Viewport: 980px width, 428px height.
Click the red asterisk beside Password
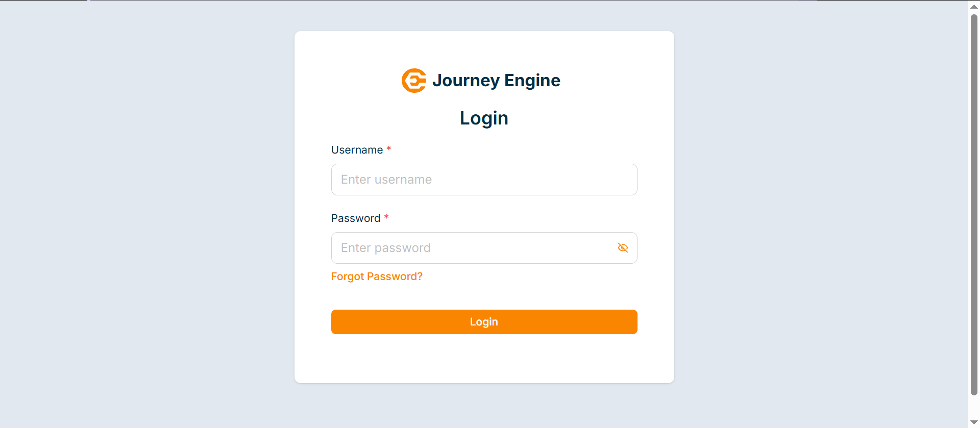point(386,217)
